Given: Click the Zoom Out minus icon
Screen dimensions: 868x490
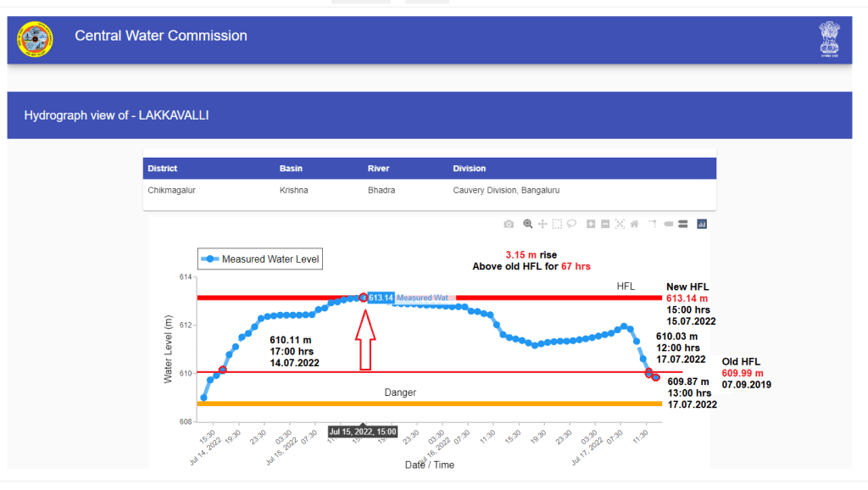Looking at the screenshot, I should (x=605, y=224).
